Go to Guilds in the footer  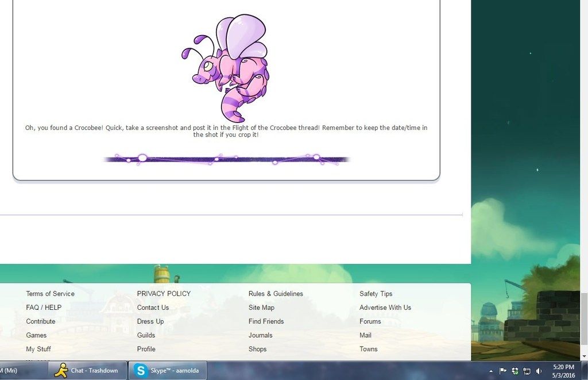click(x=146, y=335)
